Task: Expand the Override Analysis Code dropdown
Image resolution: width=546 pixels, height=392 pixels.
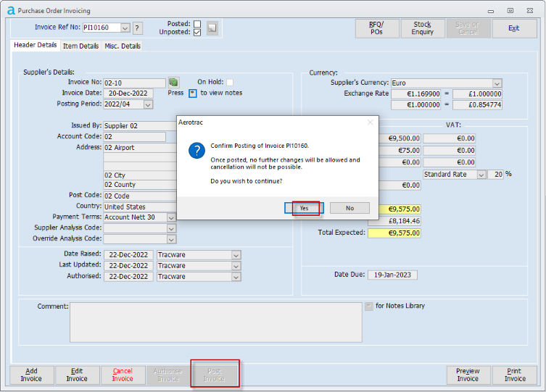Action: (x=171, y=239)
